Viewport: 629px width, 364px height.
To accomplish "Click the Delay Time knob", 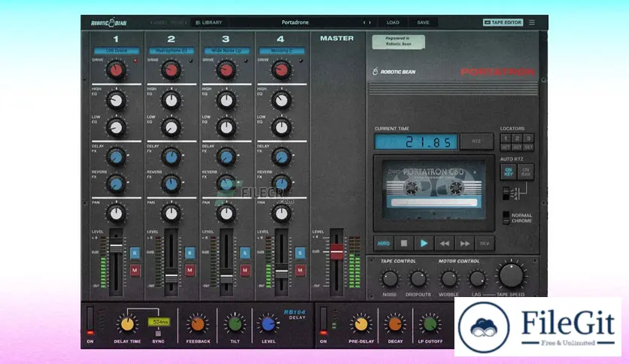I will point(127,324).
